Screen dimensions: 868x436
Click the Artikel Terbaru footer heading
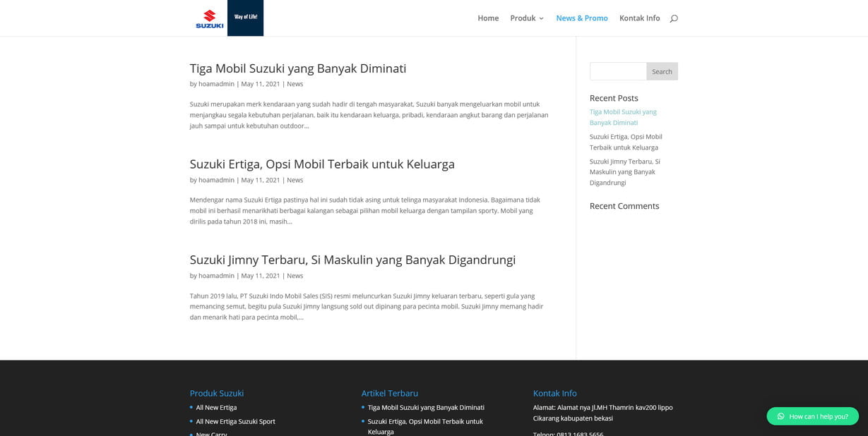[390, 393]
